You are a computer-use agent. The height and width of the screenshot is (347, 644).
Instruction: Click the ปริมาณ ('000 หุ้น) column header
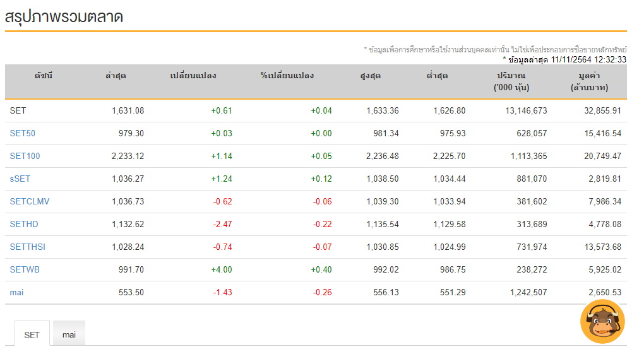coord(511,81)
